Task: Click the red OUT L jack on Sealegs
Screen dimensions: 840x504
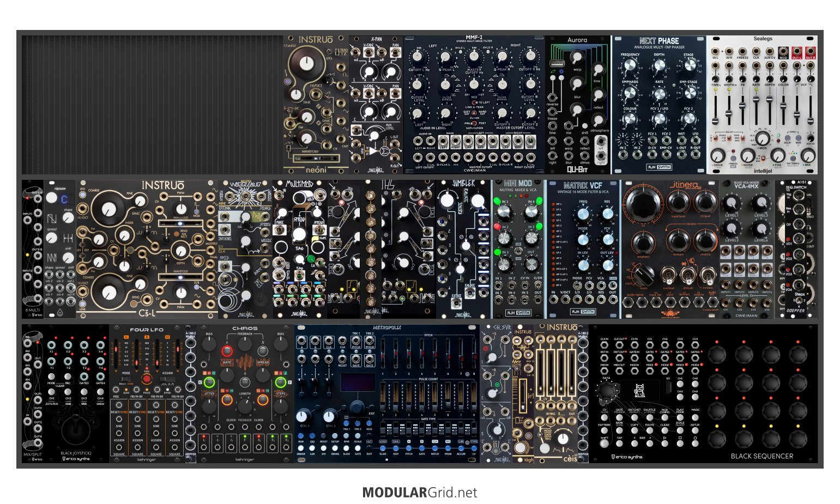Action: 797,51
